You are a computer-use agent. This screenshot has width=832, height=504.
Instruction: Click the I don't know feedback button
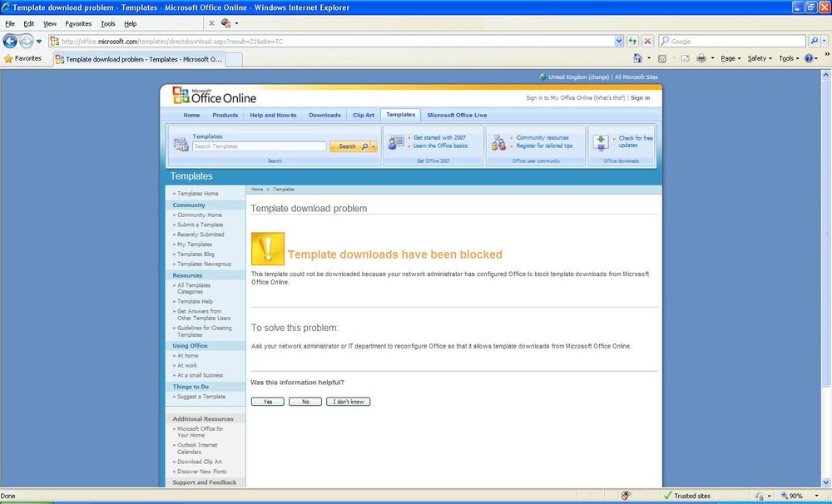348,402
